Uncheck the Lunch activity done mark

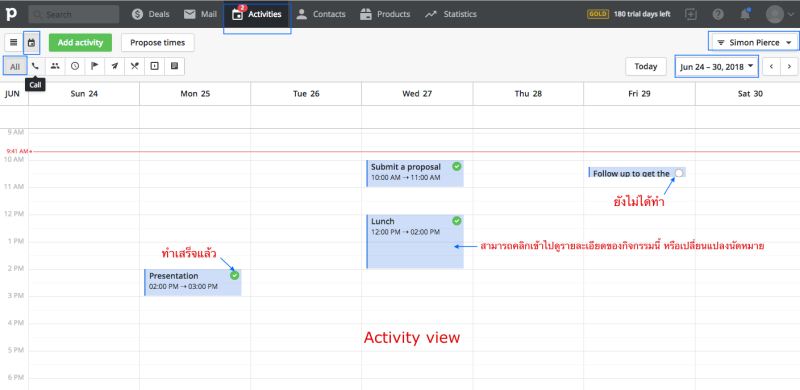(x=457, y=221)
